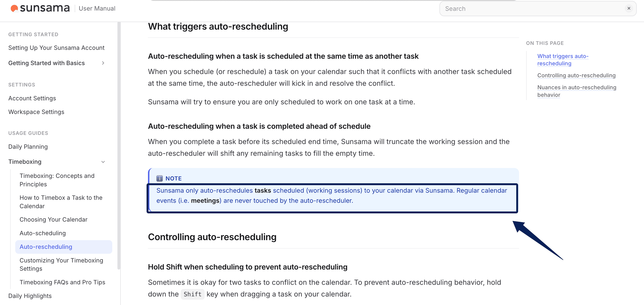Click the 'Controlling auto-rescheduling' heading
644x305 pixels.
pyautogui.click(x=212, y=237)
